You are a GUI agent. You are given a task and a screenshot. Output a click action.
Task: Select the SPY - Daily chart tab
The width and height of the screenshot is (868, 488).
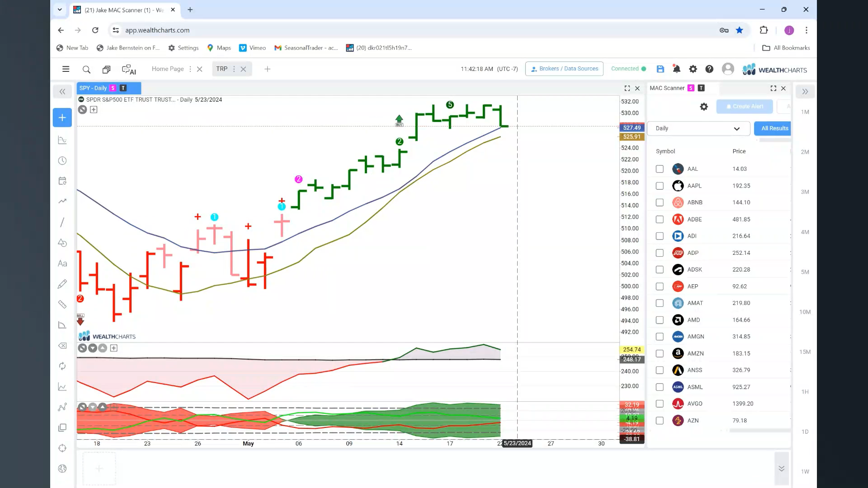click(x=109, y=88)
